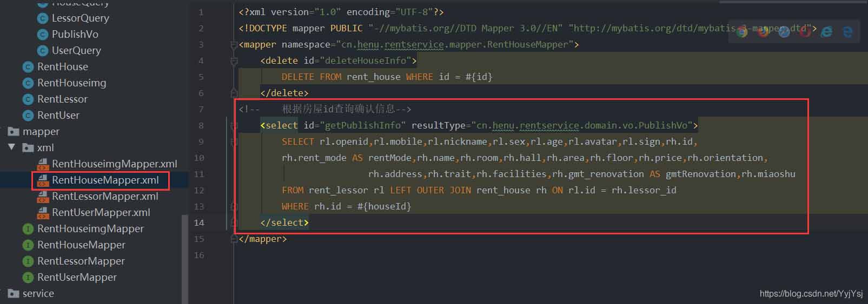868x304 pixels.
Task: Click the 'WHERE rh.id = #{houseId}' text
Action: pyautogui.click(x=346, y=206)
